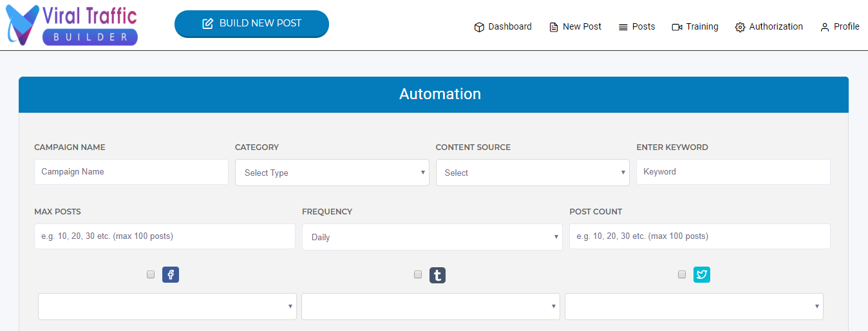Open the Frequency Daily dropdown
Screen dimensions: 868x331
[x=432, y=237]
